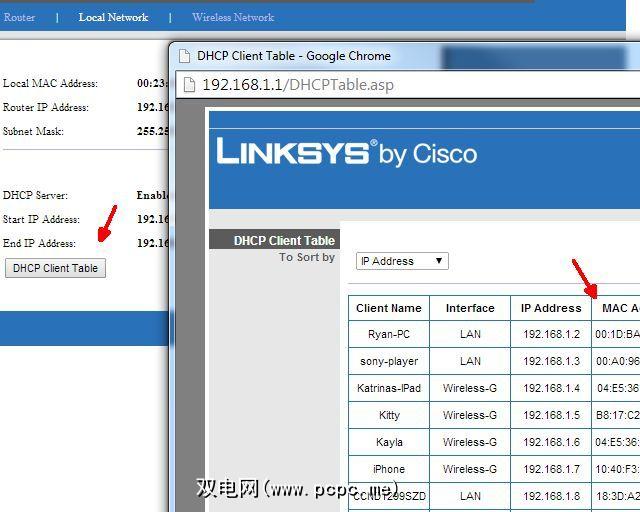Click the document icon in the Chrome title bar
Viewport: 640px width, 512px height.
coord(184,56)
